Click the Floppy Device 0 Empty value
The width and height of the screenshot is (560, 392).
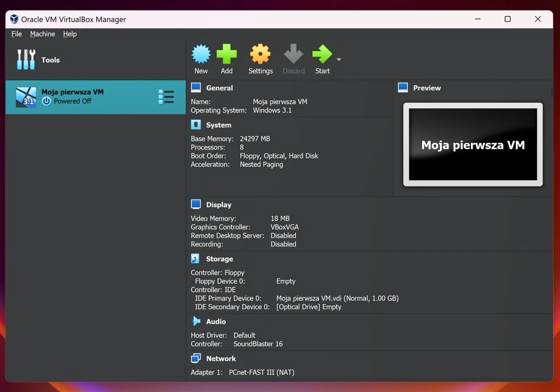(286, 281)
